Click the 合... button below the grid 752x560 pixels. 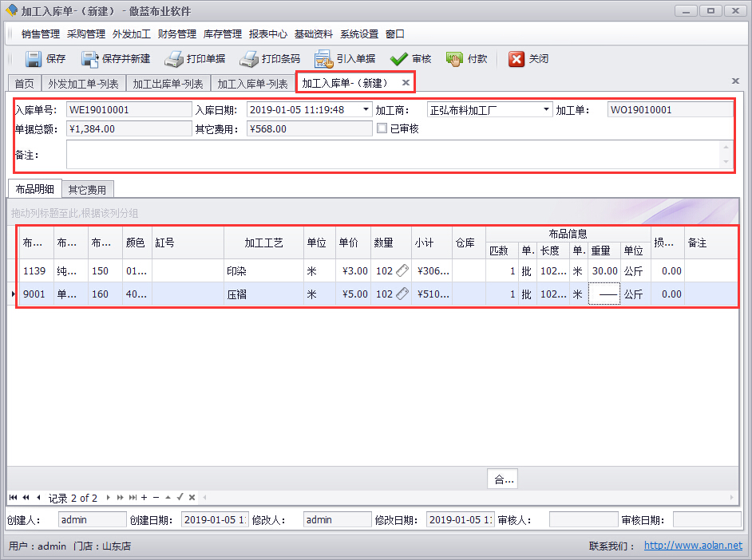click(503, 479)
